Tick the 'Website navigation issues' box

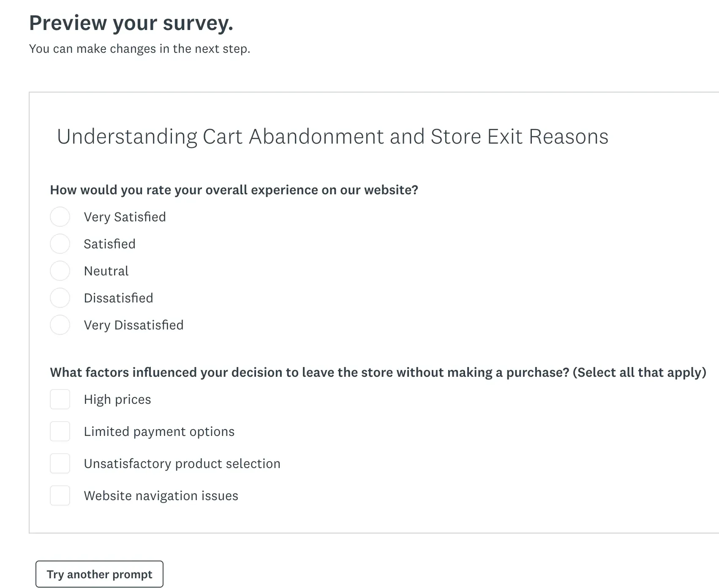pyautogui.click(x=60, y=495)
